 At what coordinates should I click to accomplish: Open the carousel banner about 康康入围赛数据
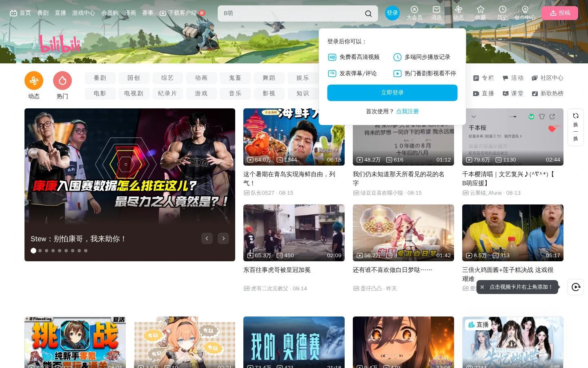click(130, 185)
